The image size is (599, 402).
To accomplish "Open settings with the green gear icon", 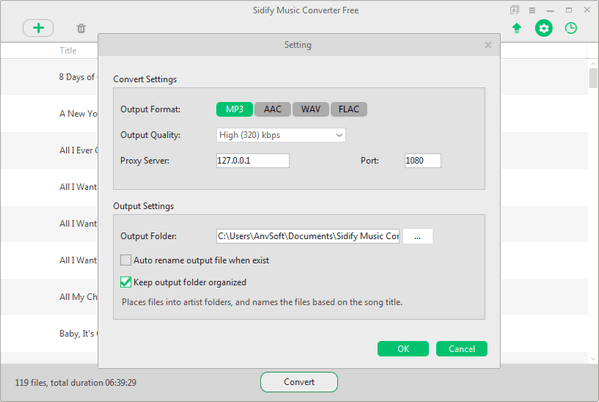I will click(544, 28).
